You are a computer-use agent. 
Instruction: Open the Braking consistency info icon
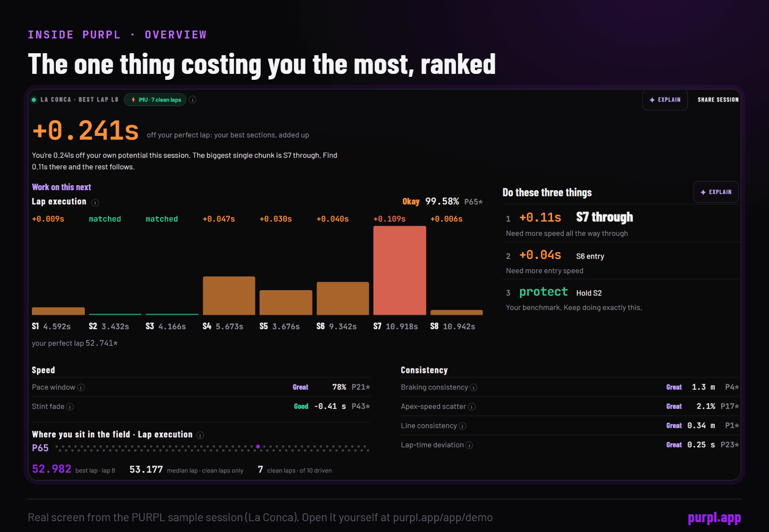click(x=473, y=388)
